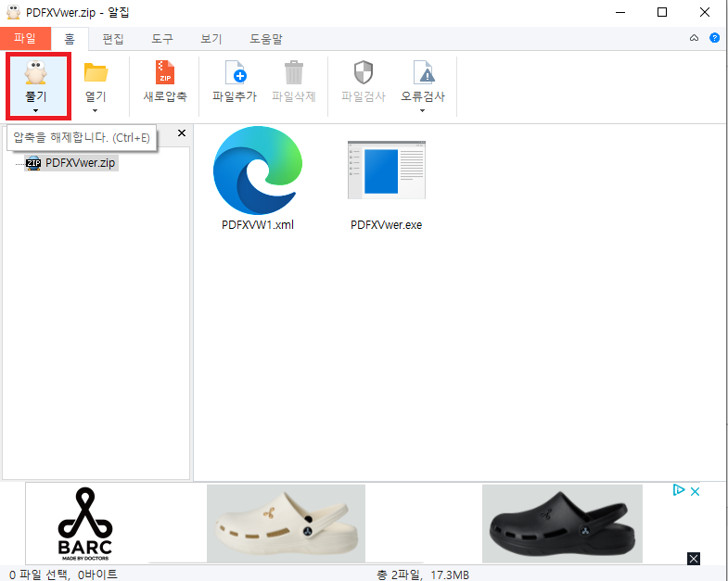Click the 오류검사 warning icon
Screen dimensions: 728x581
click(424, 72)
